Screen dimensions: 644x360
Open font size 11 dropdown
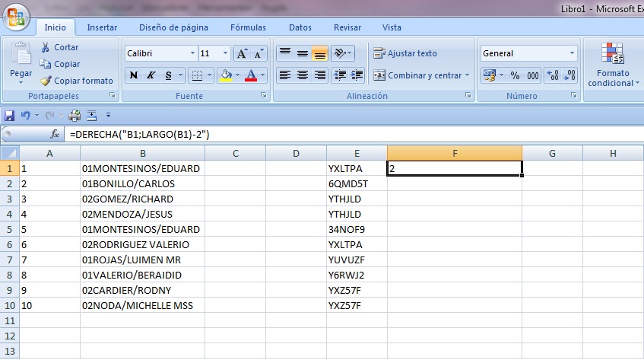click(225, 53)
